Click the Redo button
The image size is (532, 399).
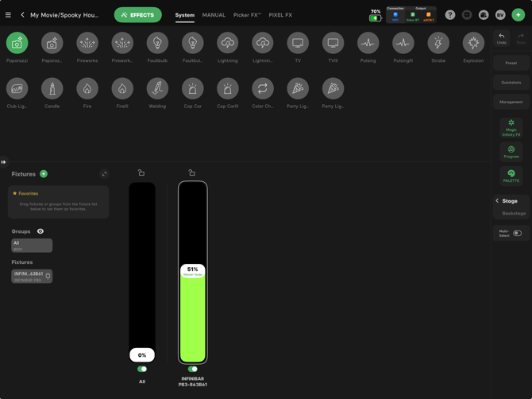click(x=521, y=38)
